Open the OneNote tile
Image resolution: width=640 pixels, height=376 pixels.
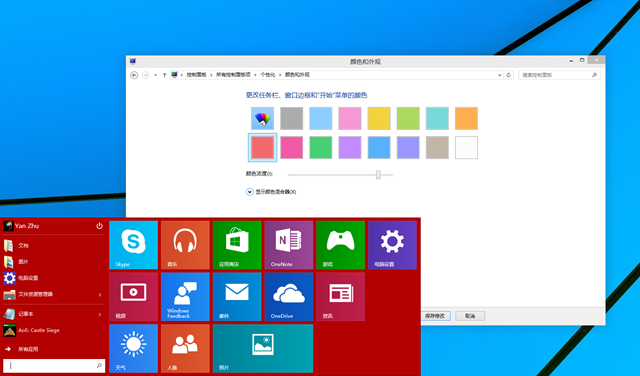pyautogui.click(x=289, y=245)
